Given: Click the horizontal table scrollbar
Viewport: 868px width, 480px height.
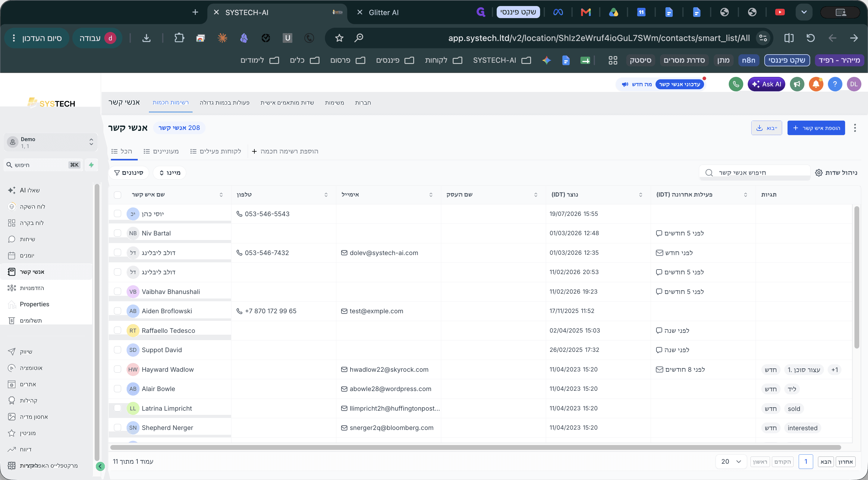Looking at the screenshot, I should (476, 448).
